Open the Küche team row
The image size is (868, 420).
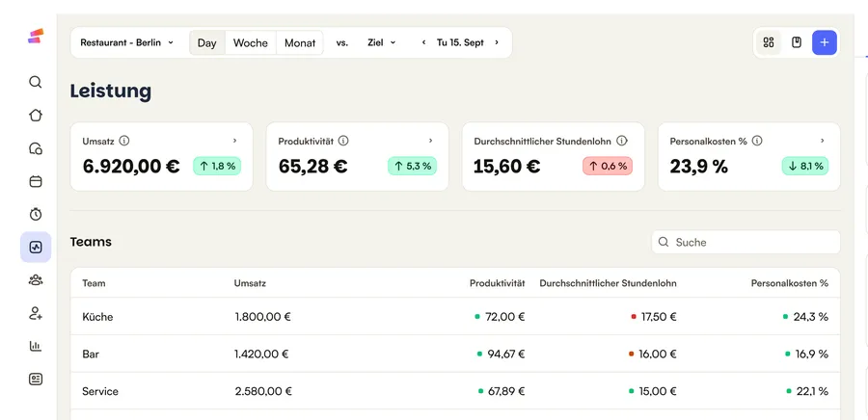[455, 317]
